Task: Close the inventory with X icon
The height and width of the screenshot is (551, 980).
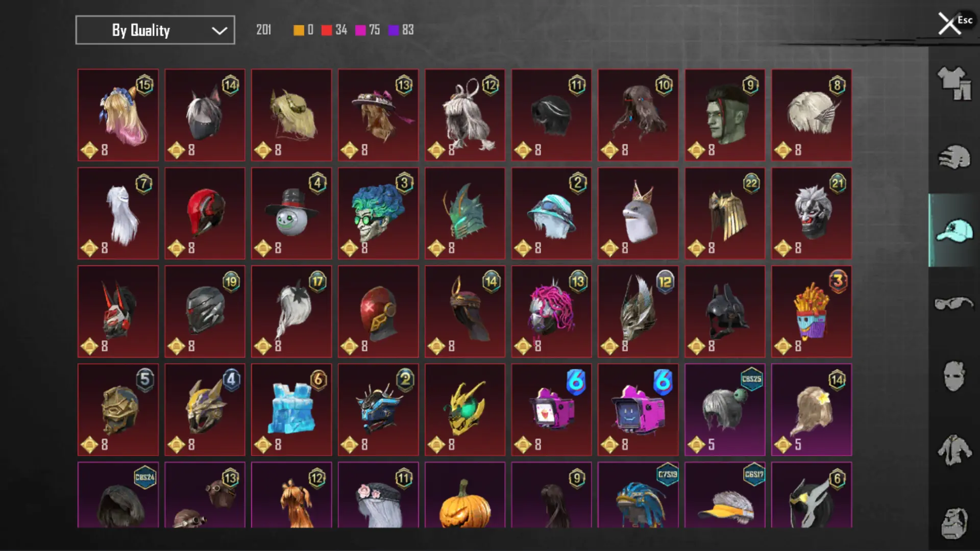Action: 949,23
